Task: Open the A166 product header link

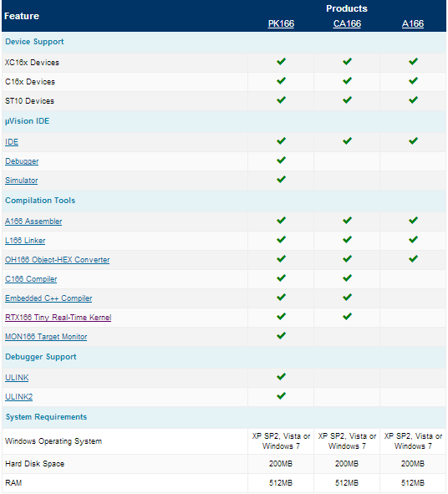Action: click(413, 23)
